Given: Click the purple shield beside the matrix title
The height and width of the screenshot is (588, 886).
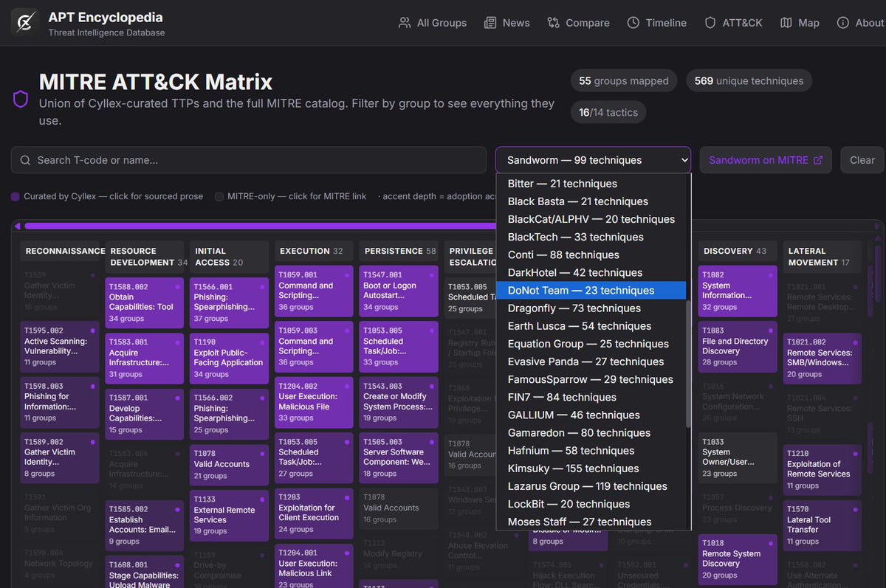Looking at the screenshot, I should pos(21,99).
